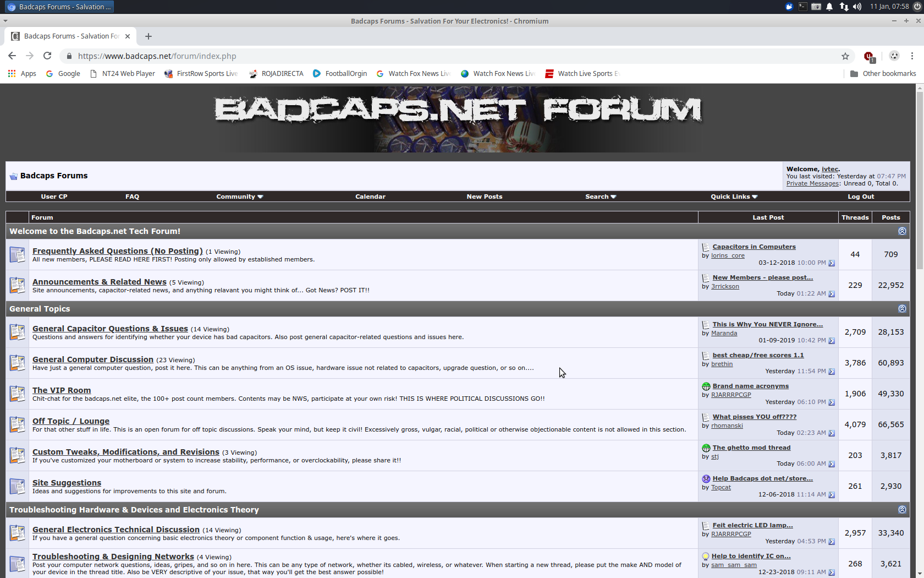Click the green smiley icon by Brand name acronyms
The width and height of the screenshot is (924, 578).
point(706,386)
